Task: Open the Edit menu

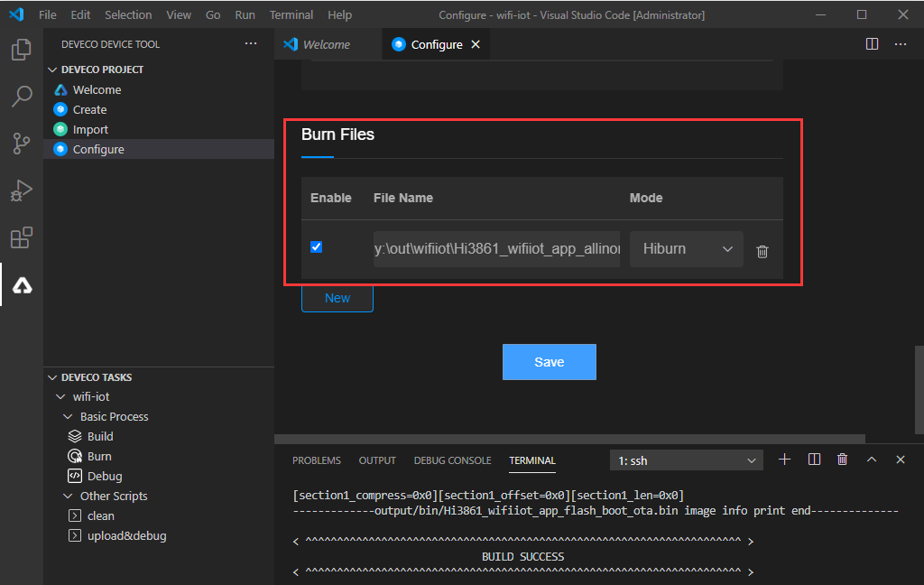Action: pos(80,14)
